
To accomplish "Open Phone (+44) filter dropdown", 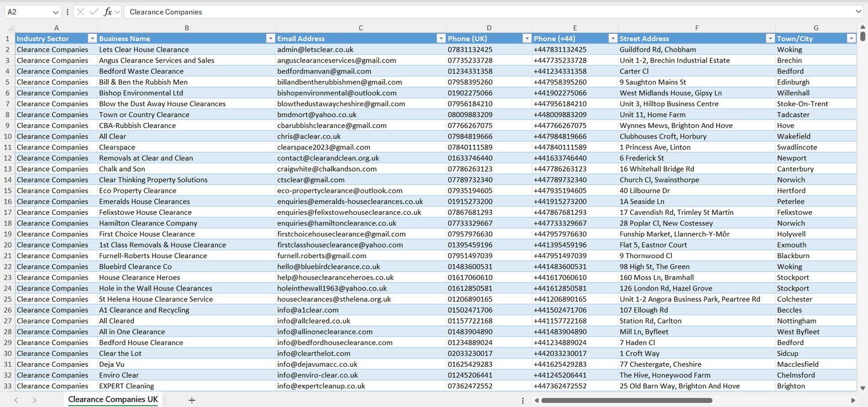I will [613, 38].
